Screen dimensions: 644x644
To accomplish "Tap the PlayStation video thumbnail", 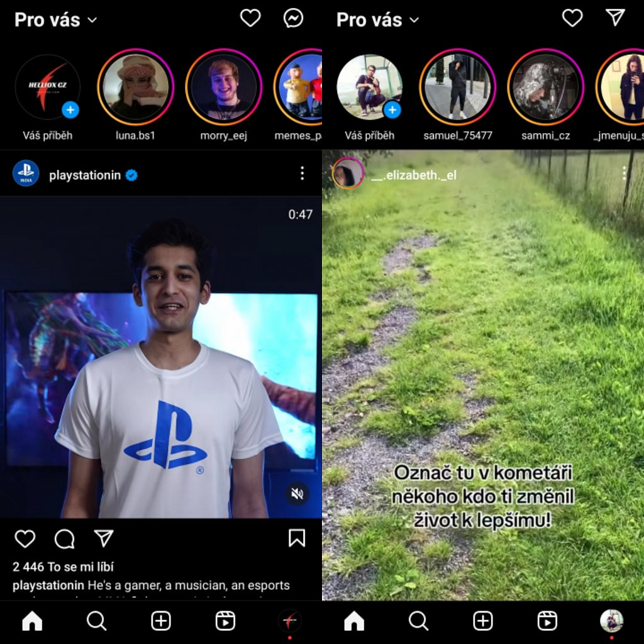I will pyautogui.click(x=160, y=357).
